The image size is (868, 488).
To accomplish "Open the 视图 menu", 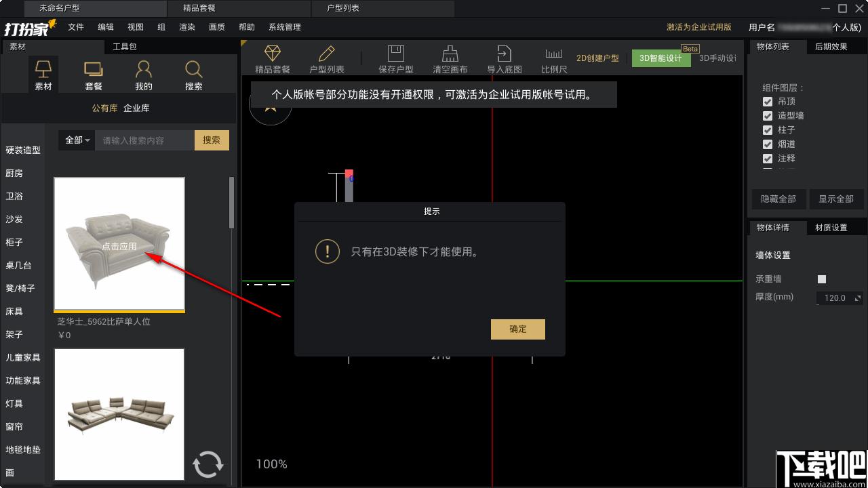I will click(x=136, y=27).
